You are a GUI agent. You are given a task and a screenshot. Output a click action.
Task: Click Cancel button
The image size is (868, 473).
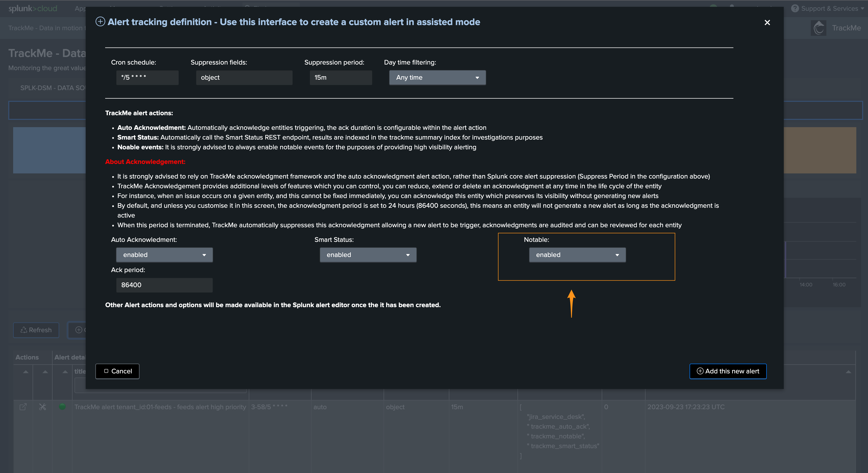coord(117,371)
